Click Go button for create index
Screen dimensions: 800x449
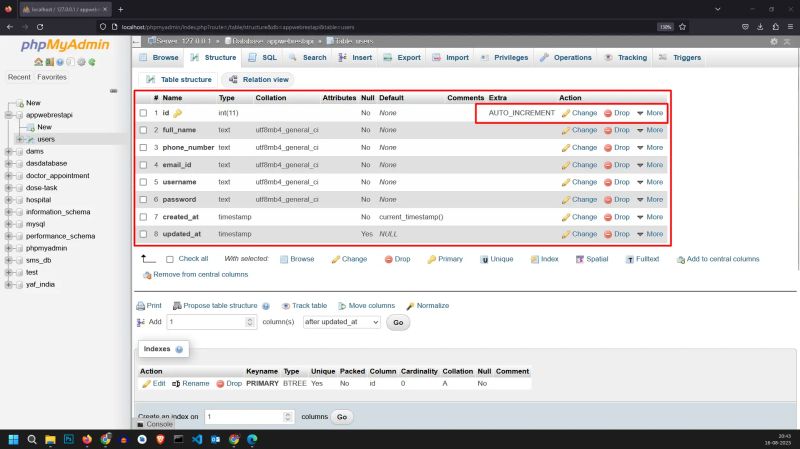coord(342,417)
